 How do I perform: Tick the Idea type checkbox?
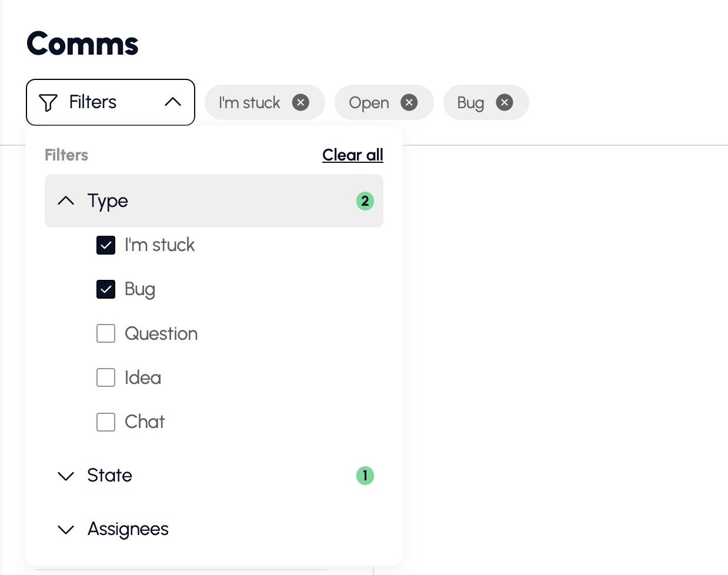(x=106, y=377)
